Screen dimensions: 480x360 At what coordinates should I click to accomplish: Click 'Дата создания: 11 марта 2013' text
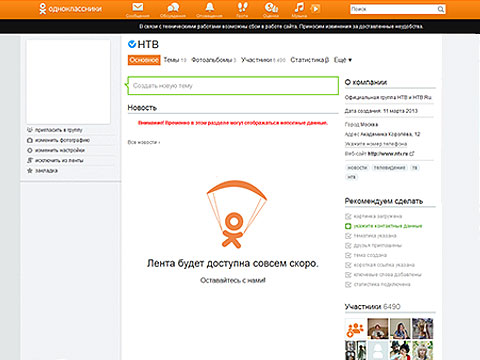[x=381, y=111]
